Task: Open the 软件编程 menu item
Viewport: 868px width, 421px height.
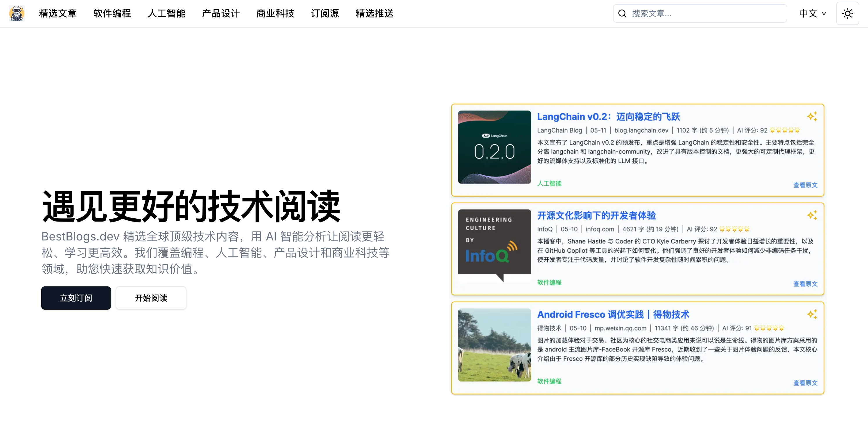Action: [x=112, y=13]
